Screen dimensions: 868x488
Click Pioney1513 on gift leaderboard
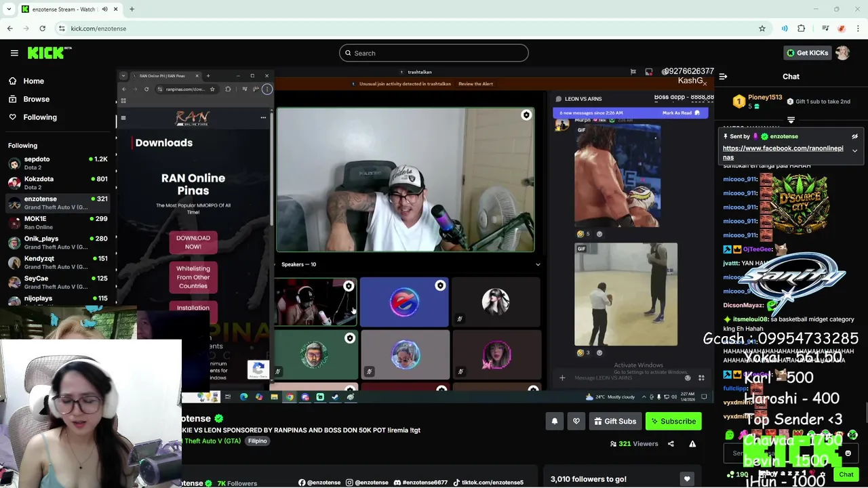tap(765, 98)
